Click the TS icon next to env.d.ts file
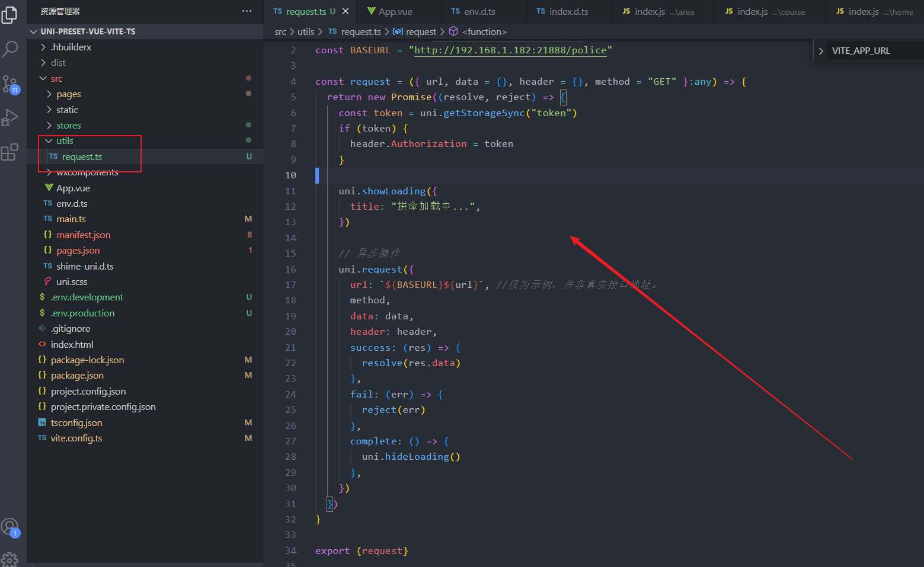 click(48, 203)
